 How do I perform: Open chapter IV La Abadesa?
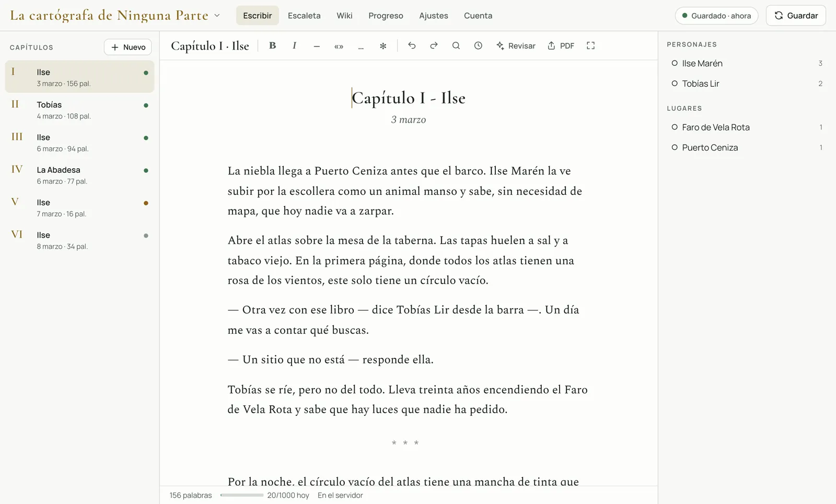[x=79, y=175]
